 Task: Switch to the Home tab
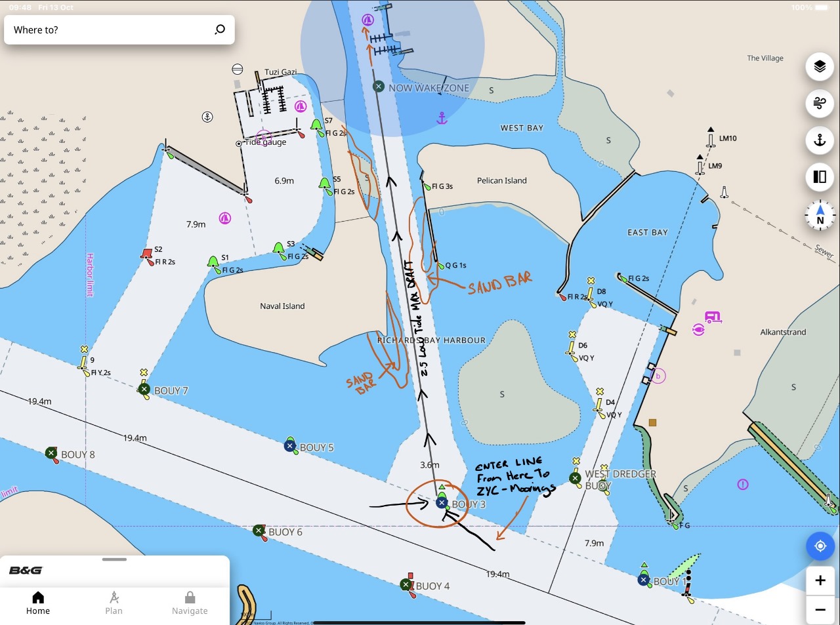coord(38,602)
